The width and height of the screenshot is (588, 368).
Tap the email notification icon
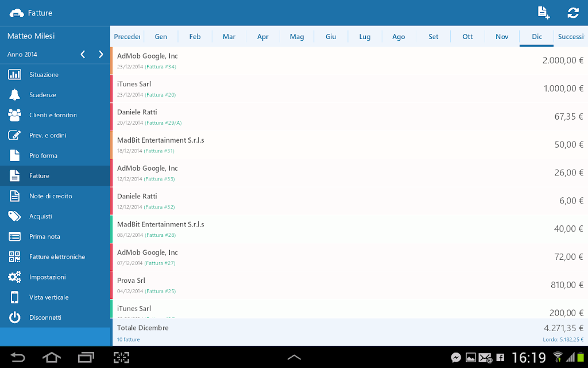click(485, 358)
